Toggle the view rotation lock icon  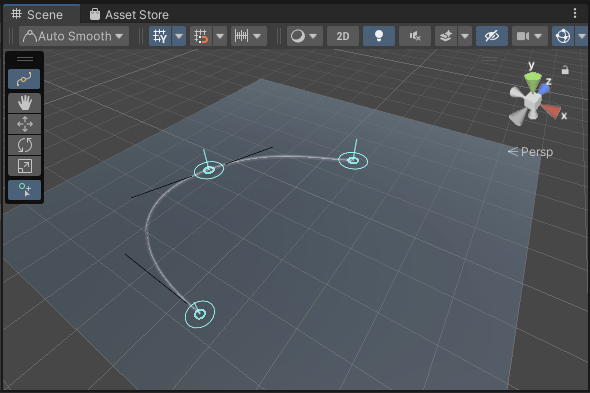click(x=565, y=70)
